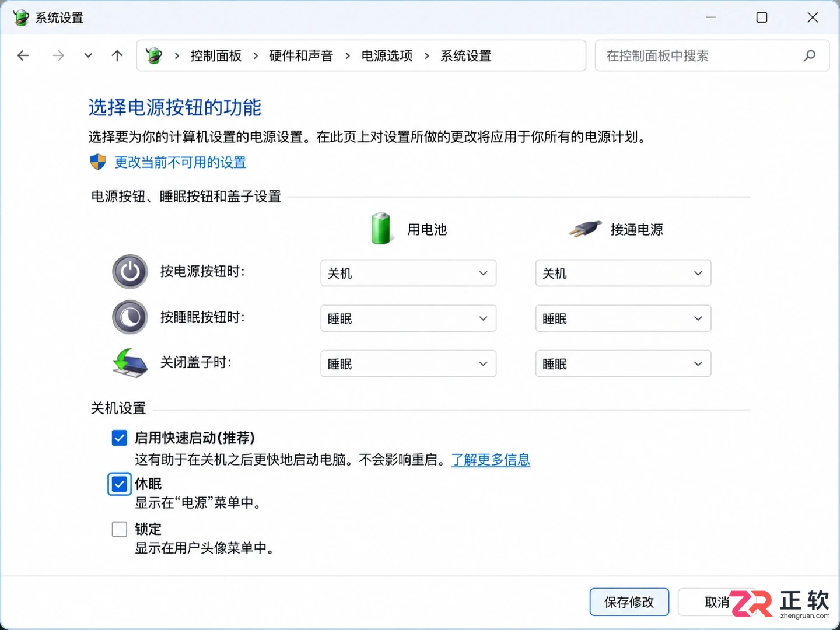Click the shield icon beside 更改当前不可用的设置
The image size is (840, 630).
[98, 162]
